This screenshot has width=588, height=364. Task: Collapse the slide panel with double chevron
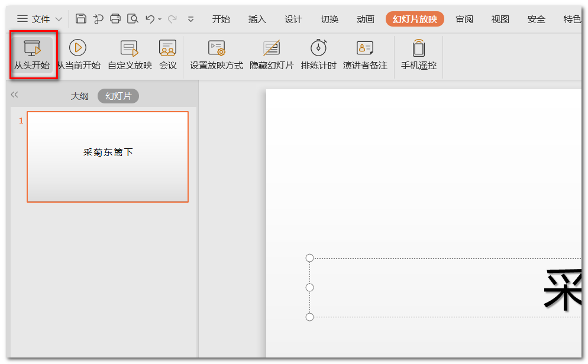pos(15,95)
